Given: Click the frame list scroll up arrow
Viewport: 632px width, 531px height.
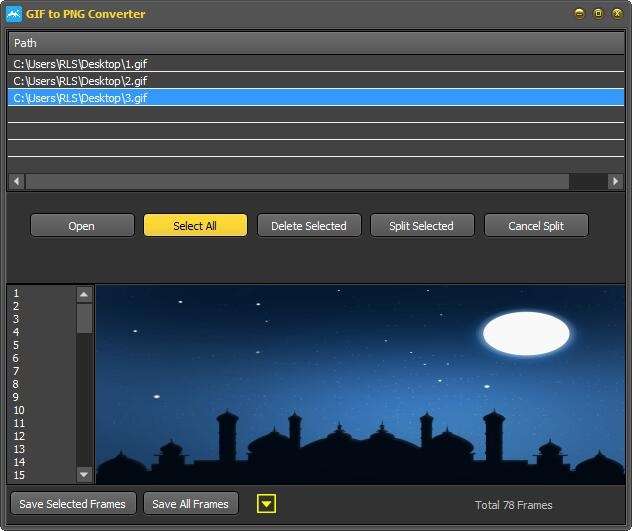Looking at the screenshot, I should pos(84,295).
